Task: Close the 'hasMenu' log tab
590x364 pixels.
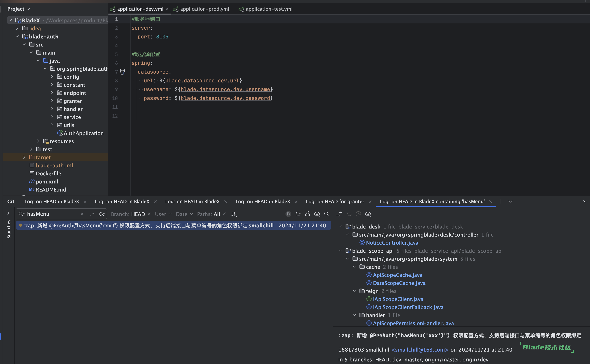Action: click(x=491, y=202)
